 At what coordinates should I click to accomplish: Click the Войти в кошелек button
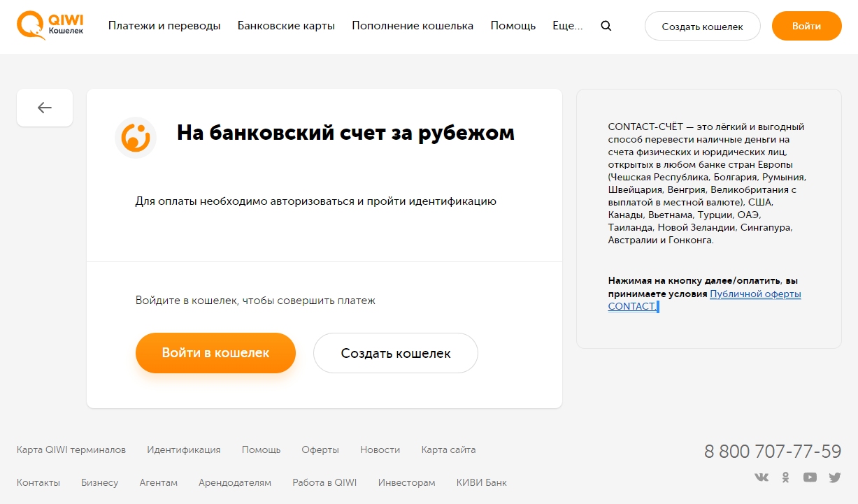coord(215,353)
